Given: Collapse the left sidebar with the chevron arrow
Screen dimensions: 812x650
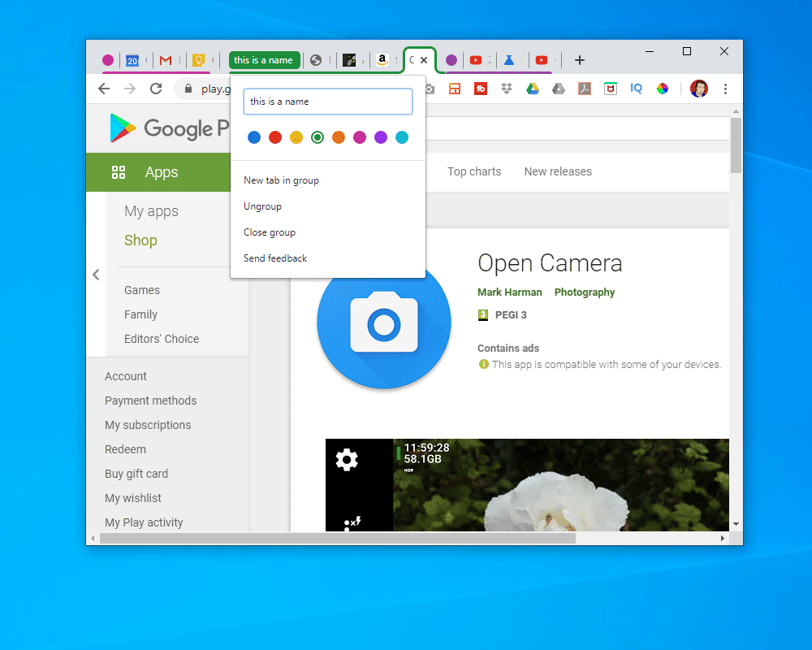Looking at the screenshot, I should point(96,275).
